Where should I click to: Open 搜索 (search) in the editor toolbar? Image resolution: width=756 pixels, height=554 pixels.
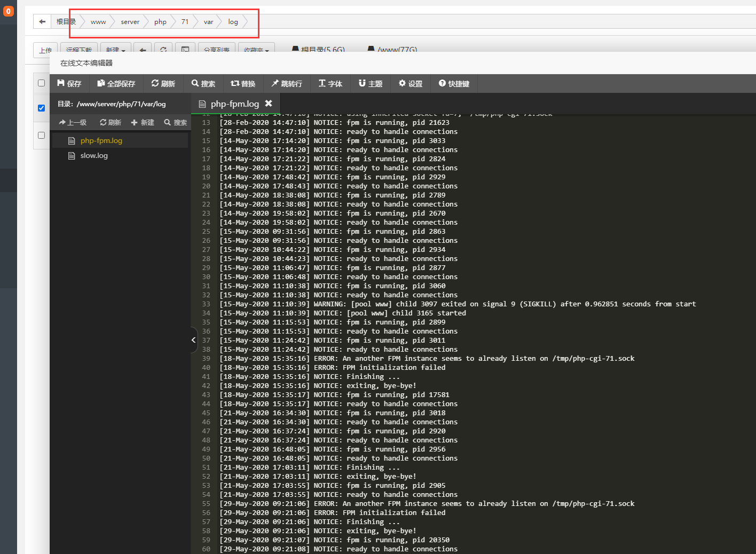(x=203, y=83)
